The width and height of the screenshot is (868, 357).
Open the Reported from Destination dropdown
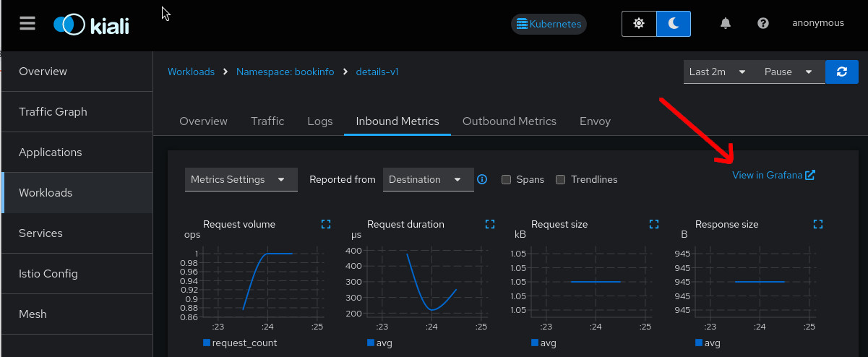[x=428, y=179]
